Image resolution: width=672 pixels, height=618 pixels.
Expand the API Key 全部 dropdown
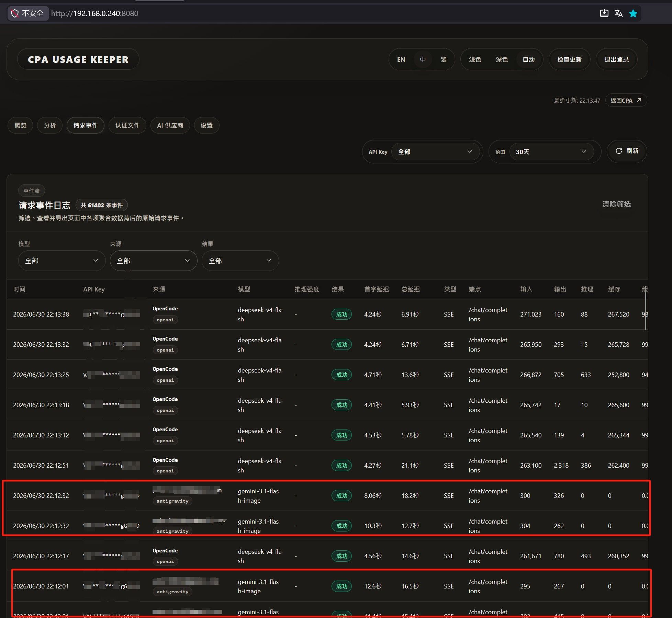[x=435, y=152]
